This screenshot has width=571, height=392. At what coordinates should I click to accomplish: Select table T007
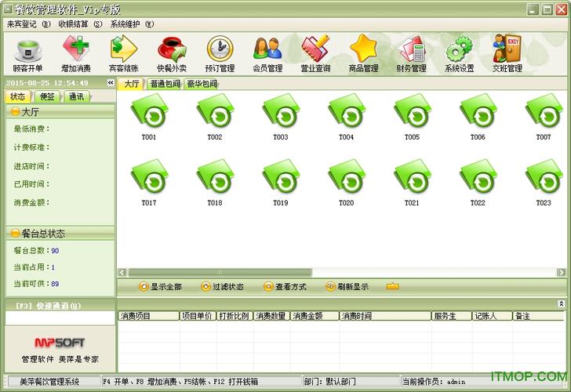point(544,117)
